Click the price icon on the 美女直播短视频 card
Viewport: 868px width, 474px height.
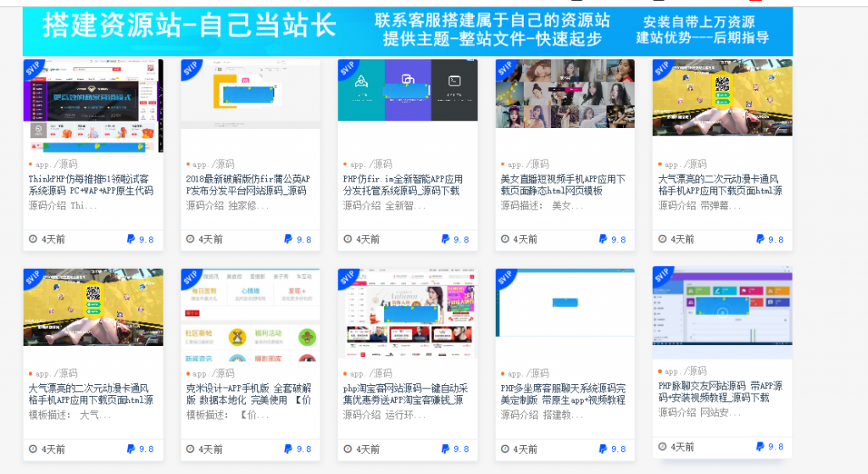pos(603,238)
